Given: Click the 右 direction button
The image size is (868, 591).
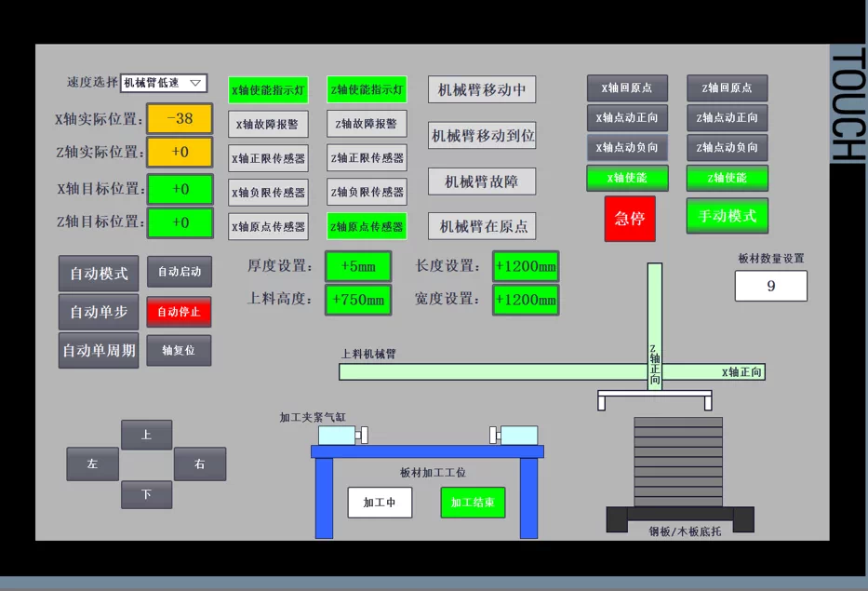Looking at the screenshot, I should [200, 463].
